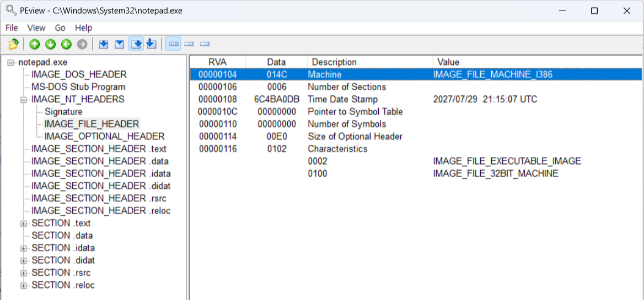The width and height of the screenshot is (644, 300).
Task: Click the RVA column header
Action: click(218, 62)
